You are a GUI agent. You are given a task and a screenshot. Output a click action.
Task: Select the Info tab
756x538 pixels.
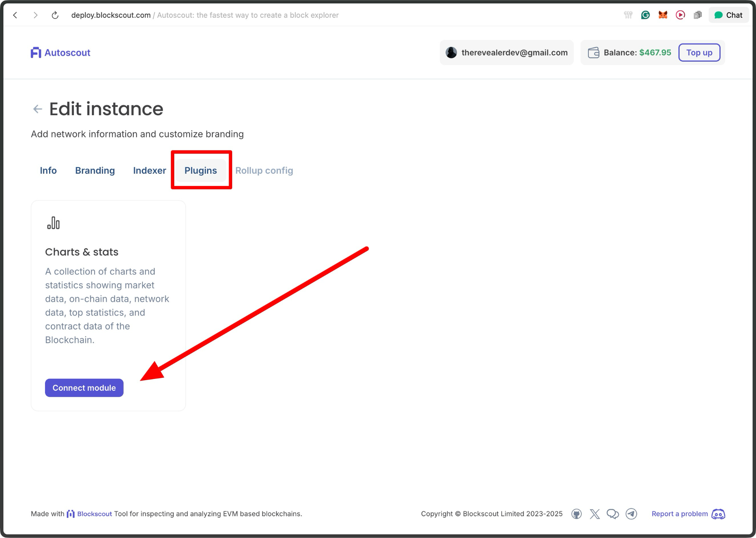coord(48,170)
